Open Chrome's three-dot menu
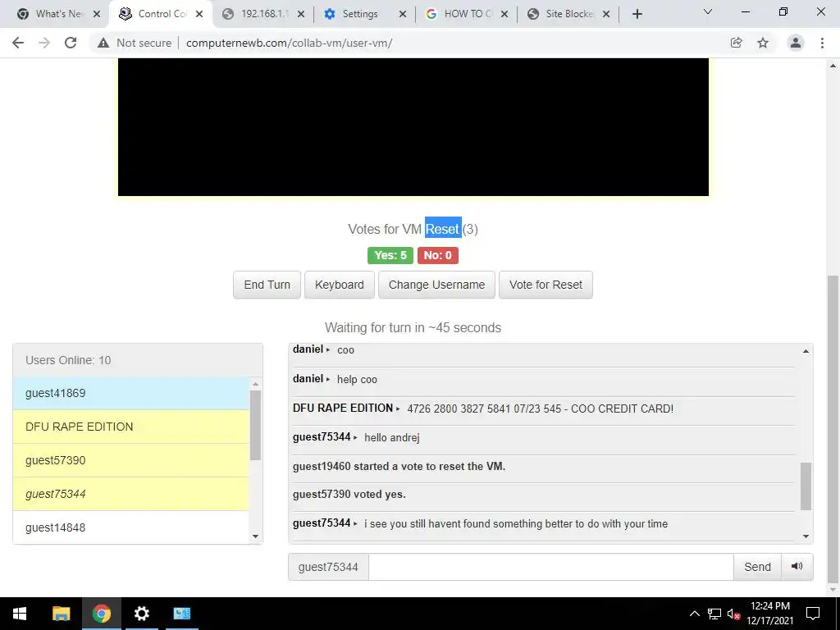The image size is (840, 630). click(822, 43)
